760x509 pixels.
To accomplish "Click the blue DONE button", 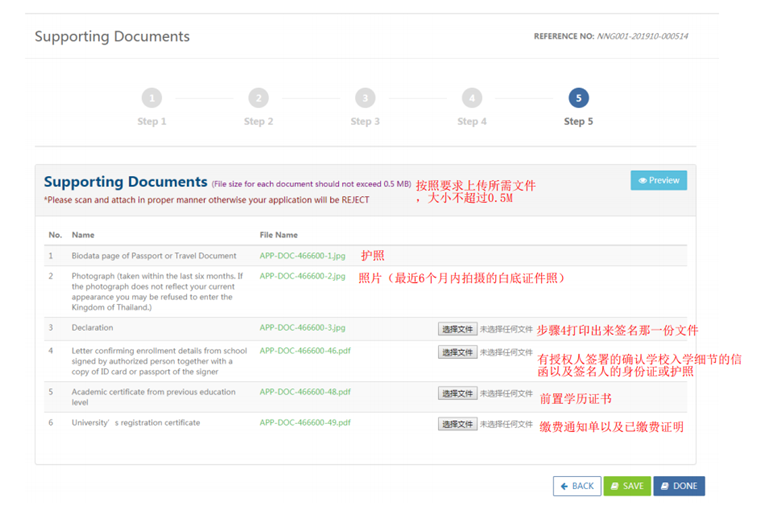I will [x=679, y=486].
